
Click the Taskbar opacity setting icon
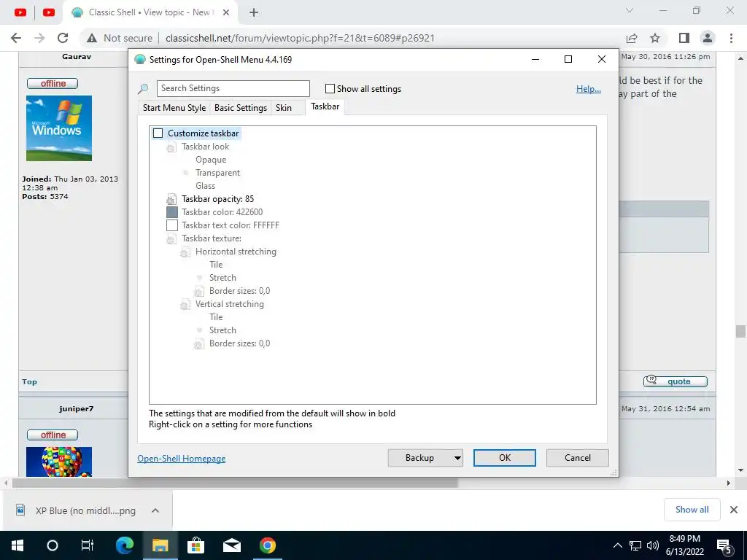point(171,199)
